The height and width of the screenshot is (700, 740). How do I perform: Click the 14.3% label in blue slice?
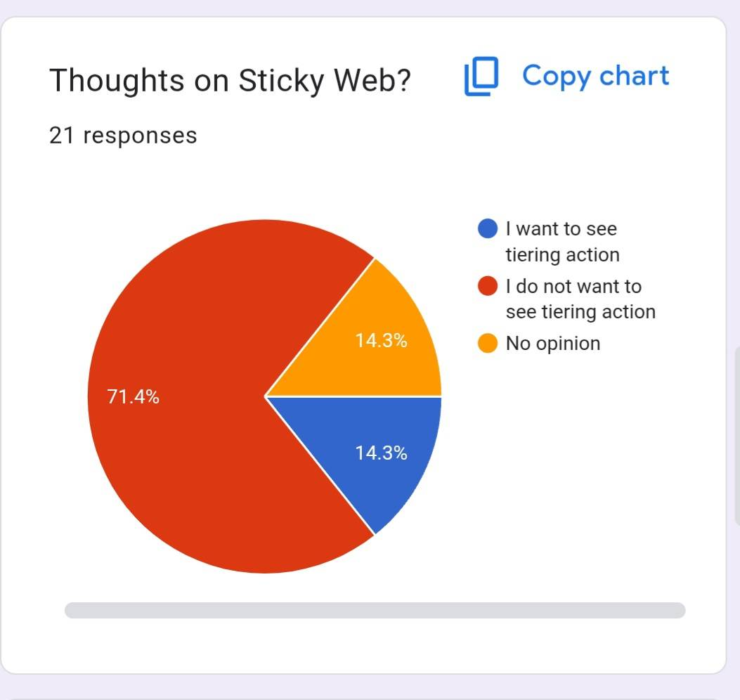click(x=381, y=453)
